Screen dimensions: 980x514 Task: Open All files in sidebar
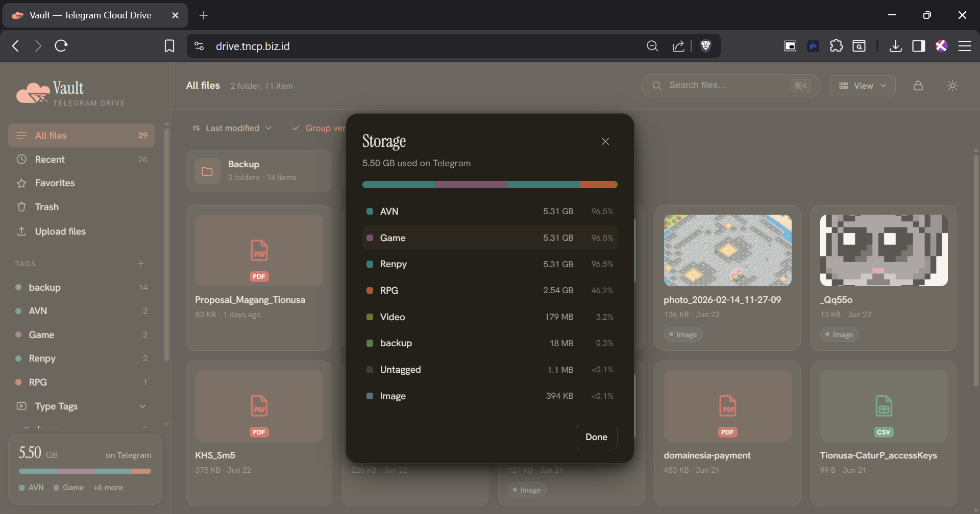click(81, 136)
